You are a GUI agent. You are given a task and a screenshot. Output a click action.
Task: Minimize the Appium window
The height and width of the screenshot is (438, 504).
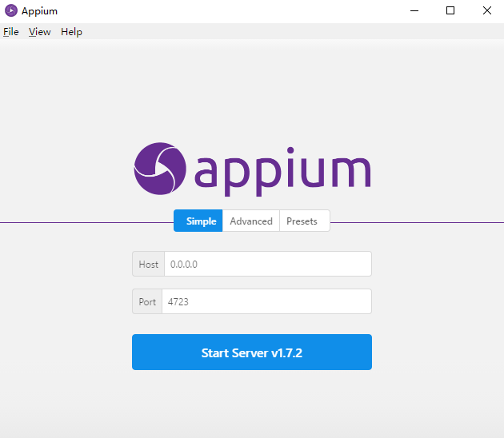click(x=414, y=10)
